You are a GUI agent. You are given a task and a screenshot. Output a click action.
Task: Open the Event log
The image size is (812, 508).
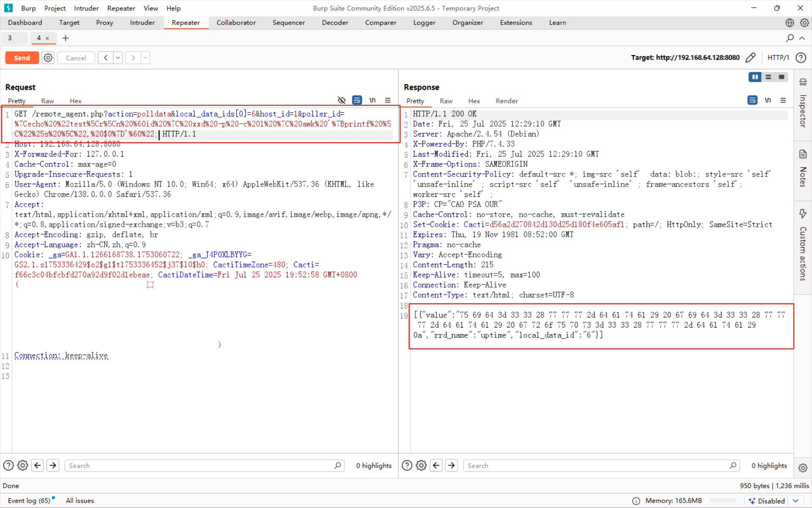pos(29,501)
